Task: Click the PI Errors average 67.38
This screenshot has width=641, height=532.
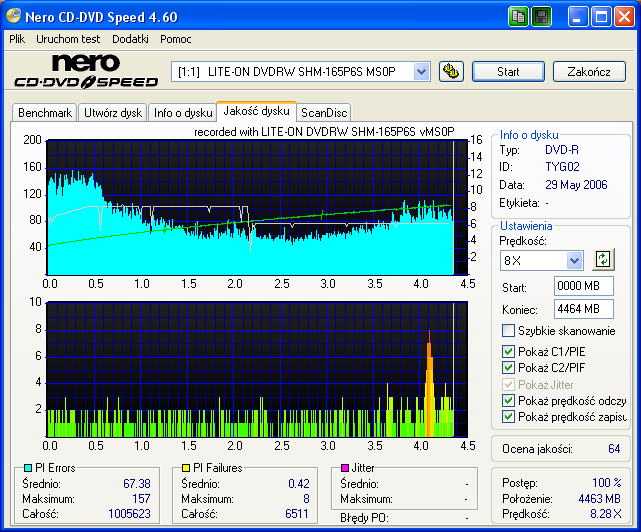Action: pyautogui.click(x=137, y=484)
